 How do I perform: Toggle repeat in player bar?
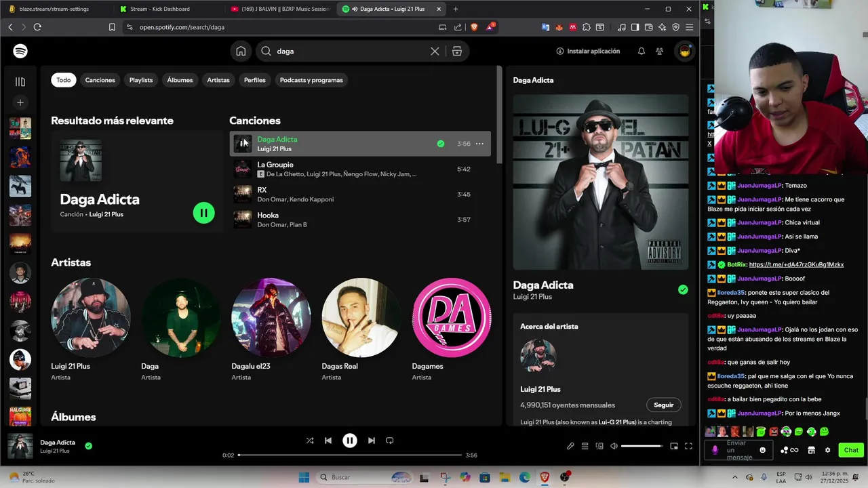(389, 441)
